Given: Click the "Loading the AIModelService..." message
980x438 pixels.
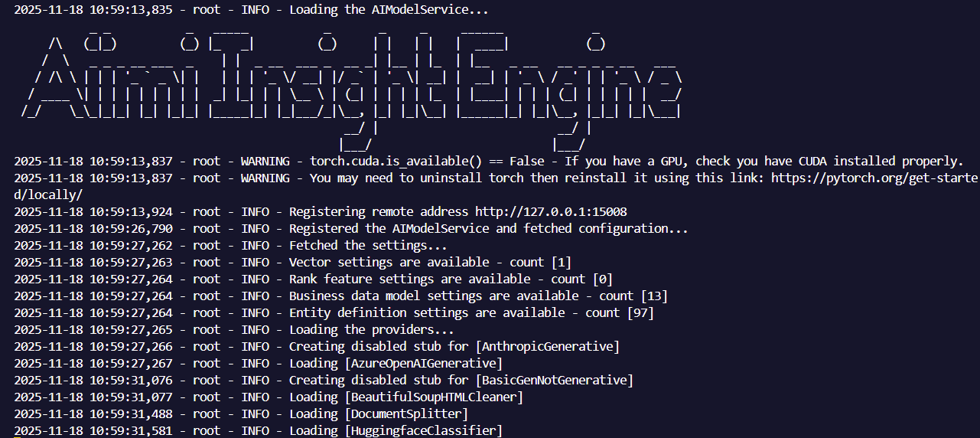Looking at the screenshot, I should (x=389, y=11).
